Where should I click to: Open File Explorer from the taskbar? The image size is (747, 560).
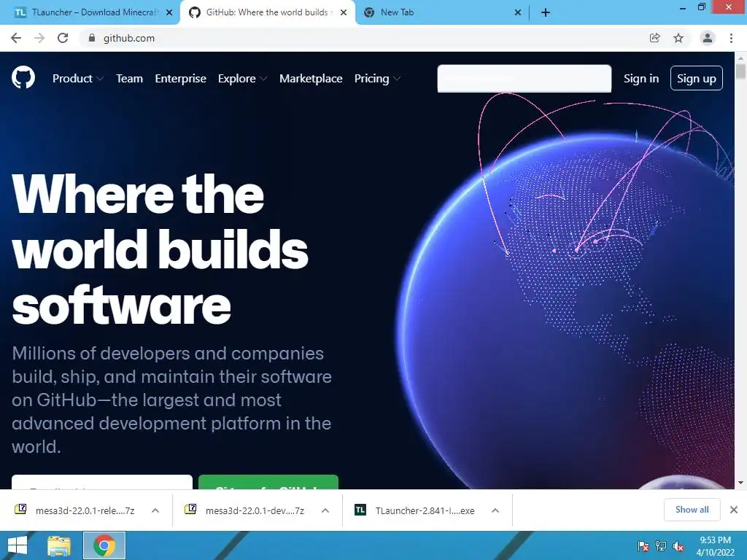tap(58, 545)
